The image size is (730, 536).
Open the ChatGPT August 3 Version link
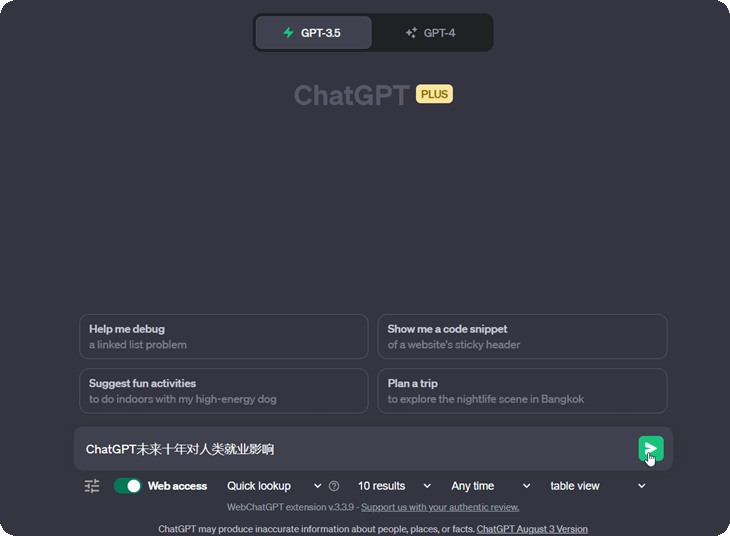pos(532,529)
